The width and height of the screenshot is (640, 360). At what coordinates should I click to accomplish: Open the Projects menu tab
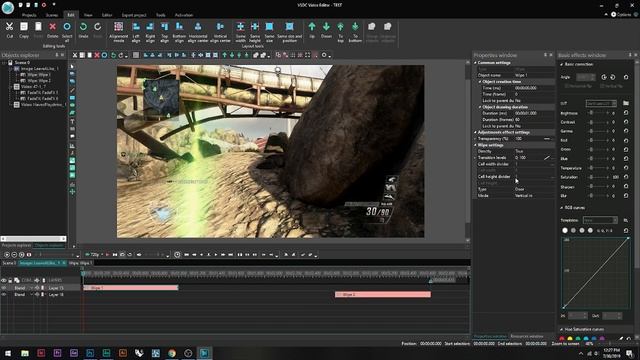point(29,15)
